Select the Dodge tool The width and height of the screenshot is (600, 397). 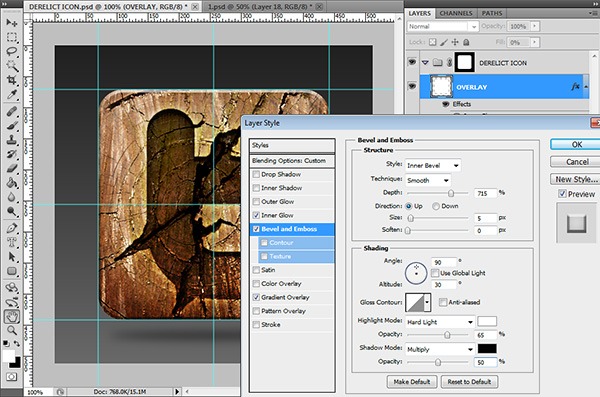tap(11, 211)
